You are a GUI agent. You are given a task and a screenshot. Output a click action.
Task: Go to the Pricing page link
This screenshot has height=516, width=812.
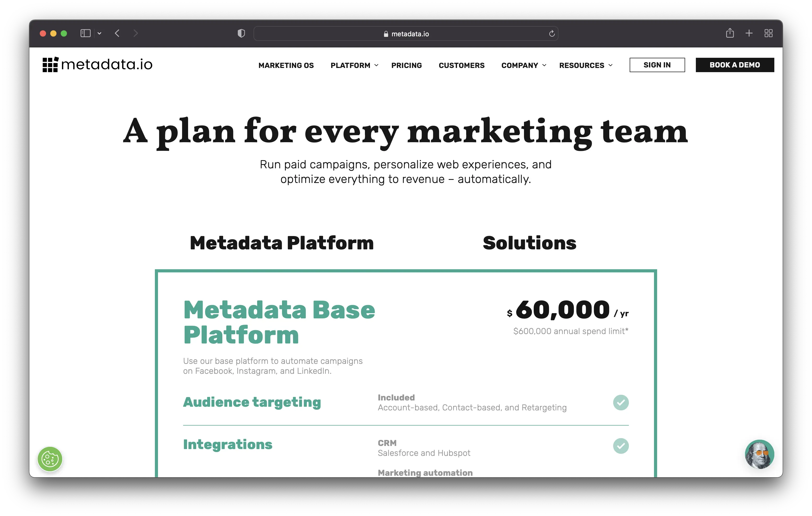pyautogui.click(x=406, y=65)
